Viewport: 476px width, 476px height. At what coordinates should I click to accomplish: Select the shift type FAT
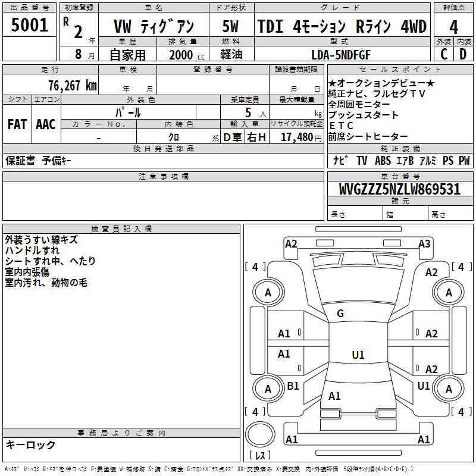(17, 124)
